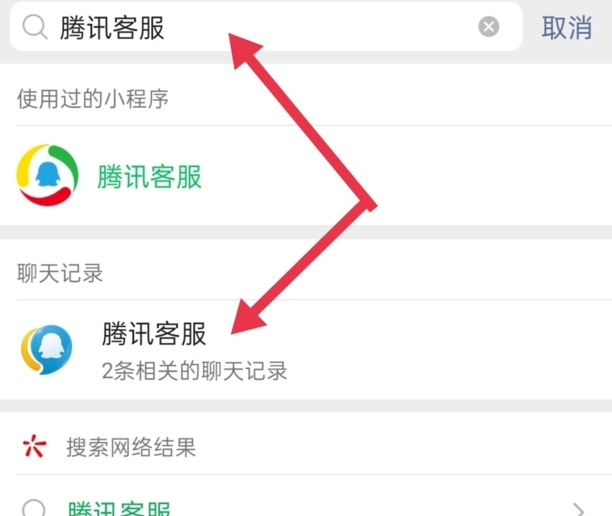
Task: Click the search icon in the bottom web result
Action: 35,507
